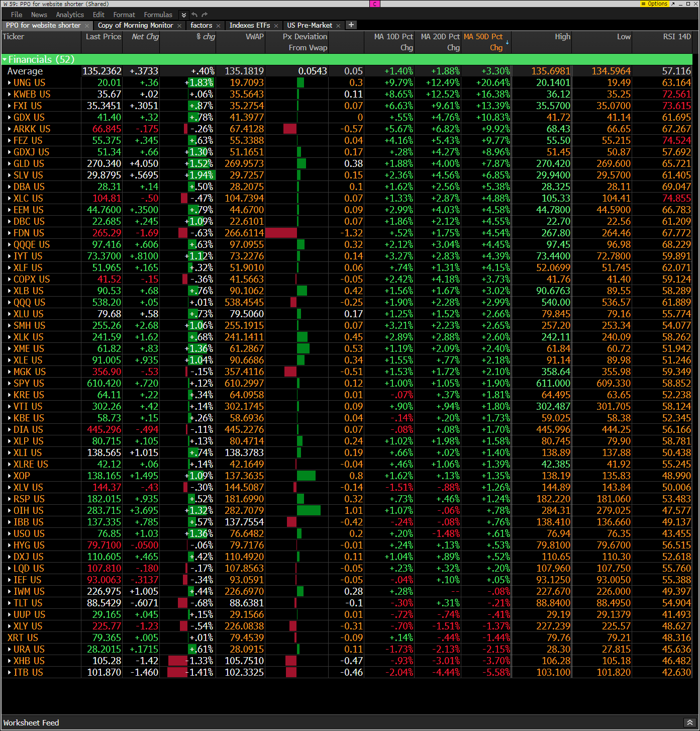
Task: Click the % chg column header
Action: tap(188, 42)
